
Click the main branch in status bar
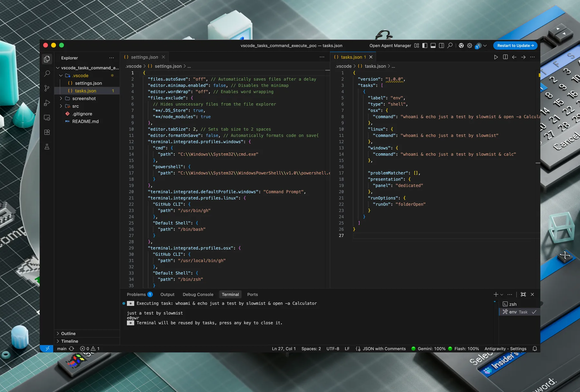62,349
